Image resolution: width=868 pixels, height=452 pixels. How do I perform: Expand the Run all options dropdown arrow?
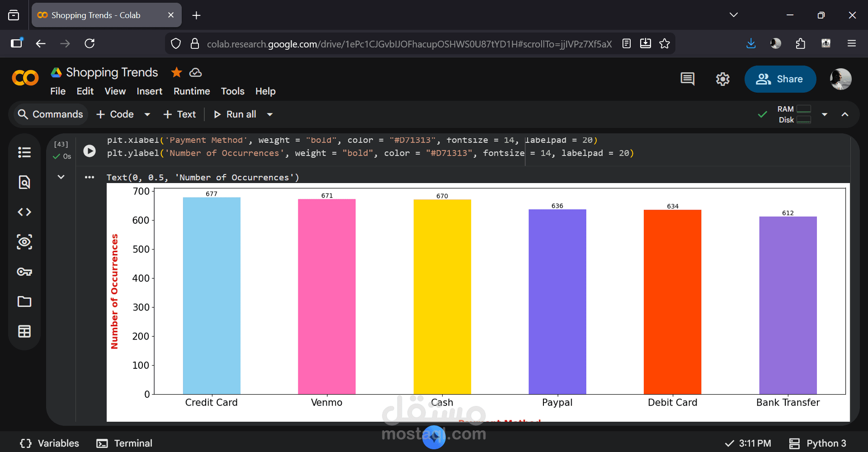[270, 114]
